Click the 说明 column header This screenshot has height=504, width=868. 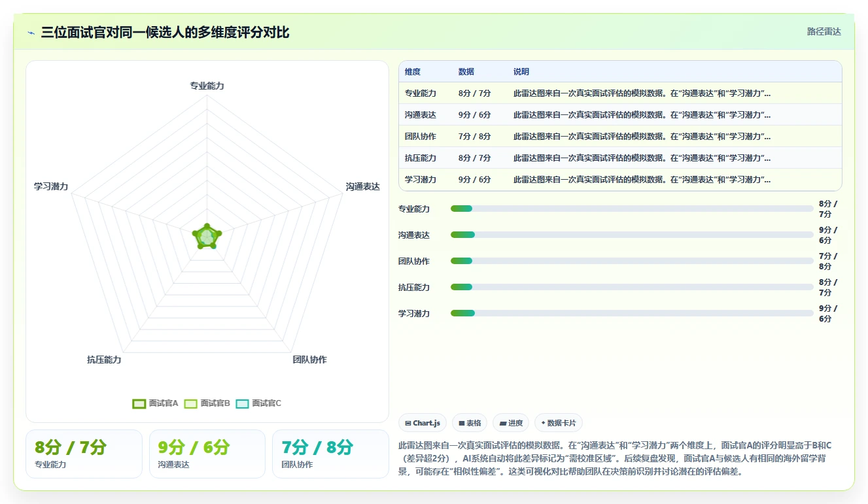[x=521, y=72]
